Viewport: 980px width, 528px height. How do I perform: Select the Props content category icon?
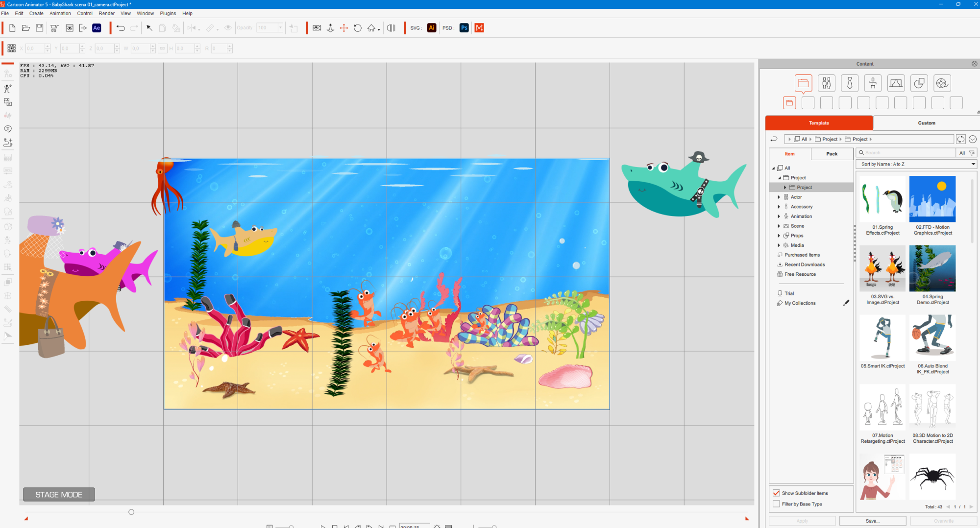pyautogui.click(x=919, y=83)
